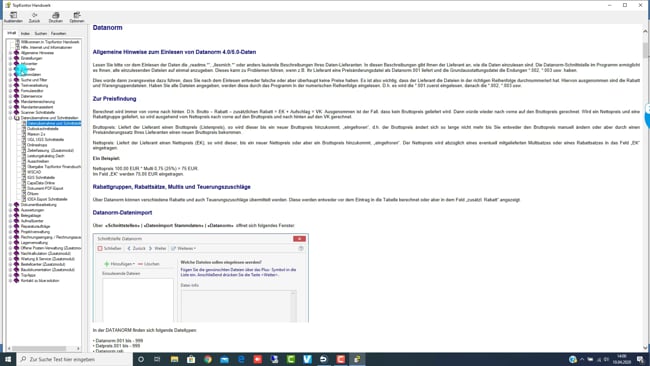Viewport: 650px width, 366px height.
Task: Open the Windows Start menu
Action: pos(8,359)
